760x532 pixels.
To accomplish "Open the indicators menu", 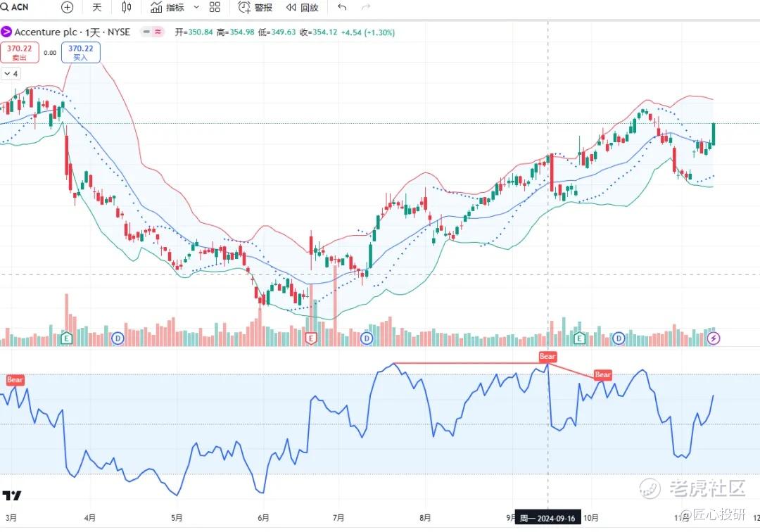I will pyautogui.click(x=167, y=7).
